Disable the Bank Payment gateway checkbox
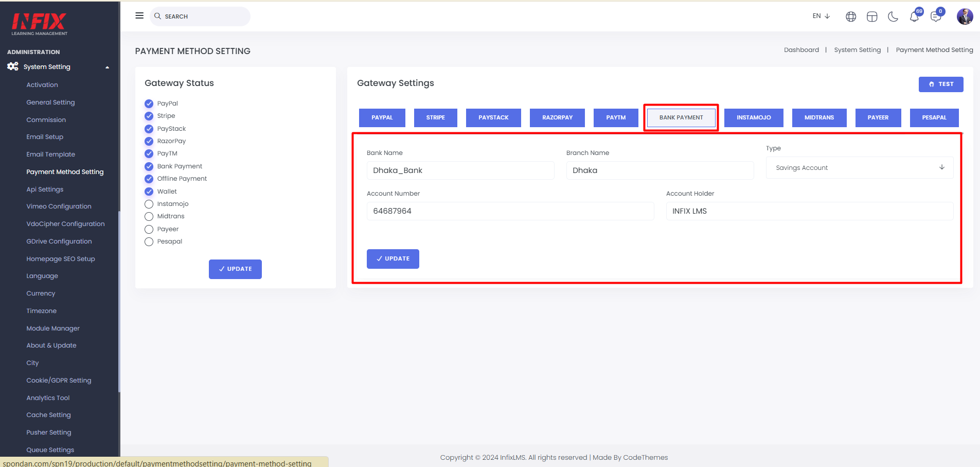The height and width of the screenshot is (467, 980). point(149,166)
